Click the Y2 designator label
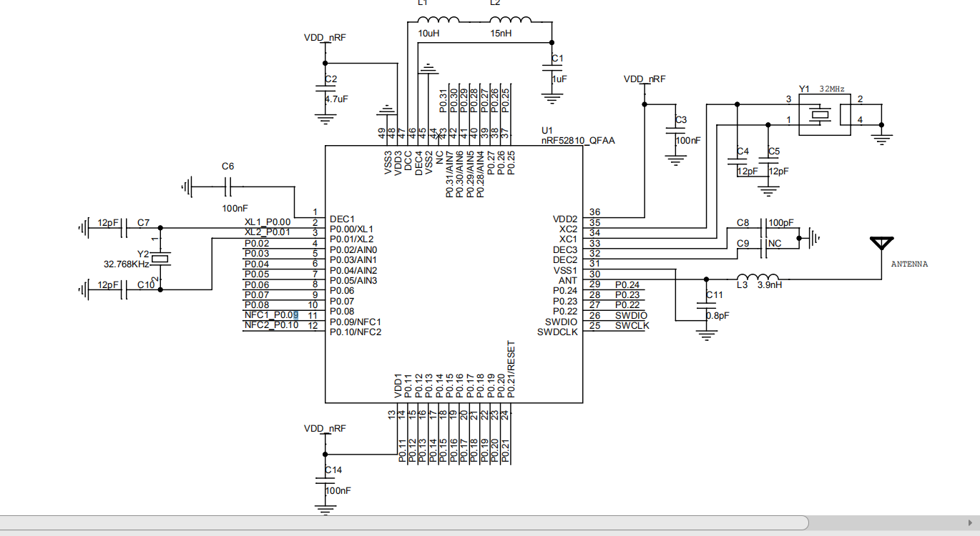 [143, 254]
